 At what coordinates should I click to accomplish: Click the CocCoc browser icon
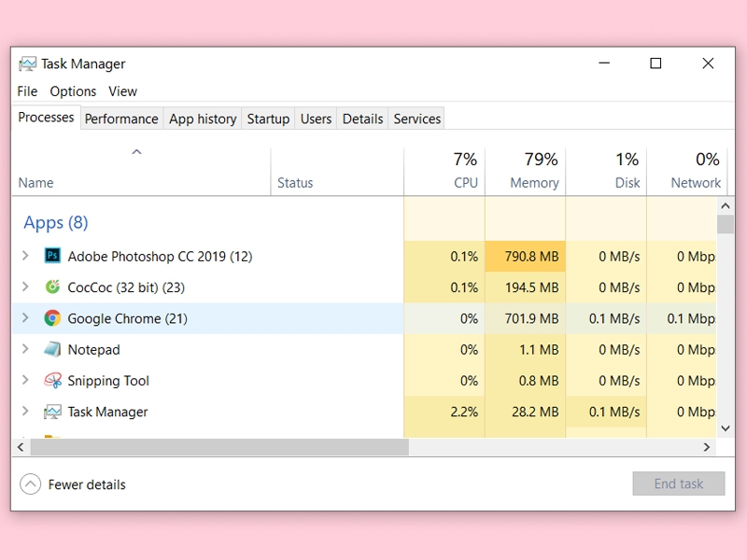[54, 287]
